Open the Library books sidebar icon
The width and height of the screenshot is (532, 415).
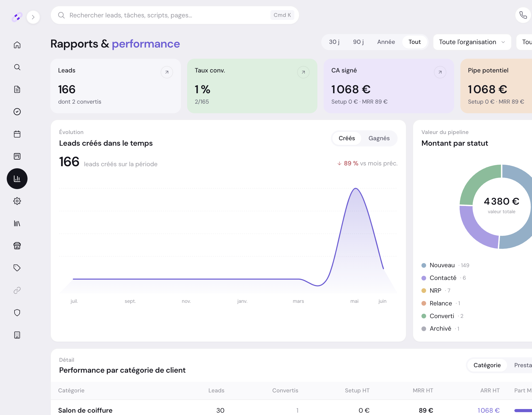point(17,223)
